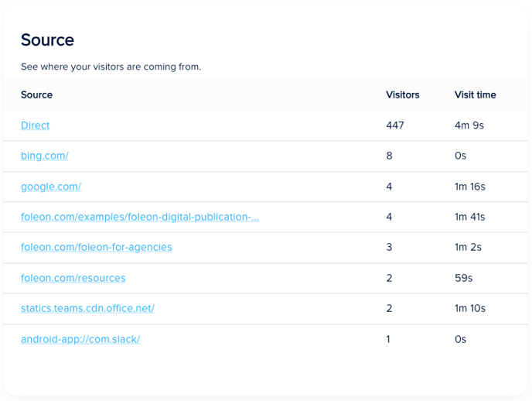Click the Visitors column header
The width and height of the screenshot is (532, 401).
click(402, 95)
